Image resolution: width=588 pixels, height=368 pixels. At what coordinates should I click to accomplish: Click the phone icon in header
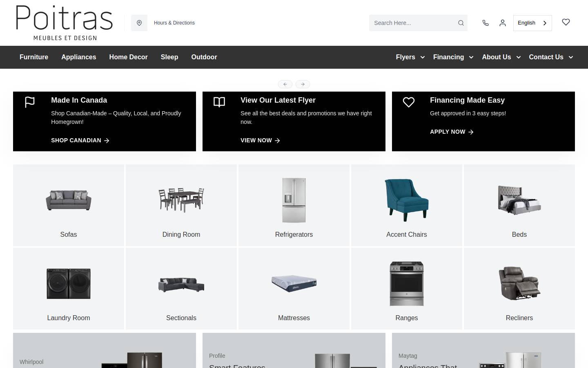tap(486, 23)
